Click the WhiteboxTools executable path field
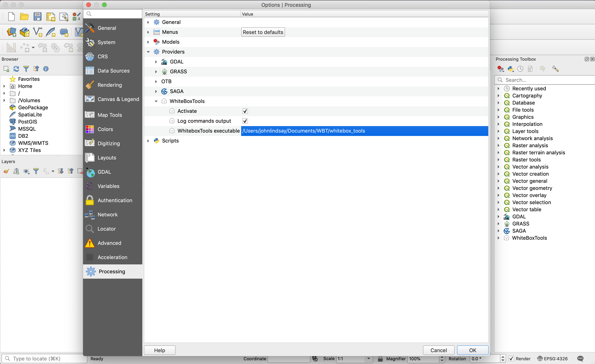 (x=363, y=131)
